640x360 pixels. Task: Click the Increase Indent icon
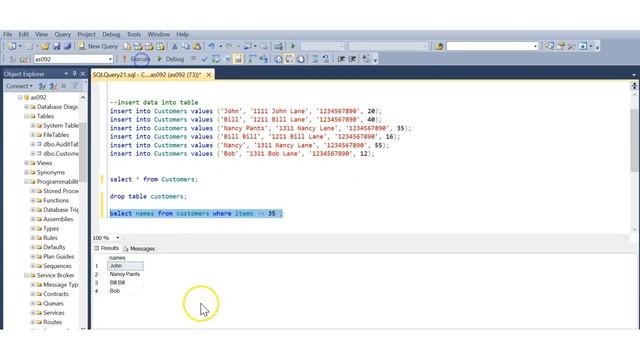click(352, 59)
